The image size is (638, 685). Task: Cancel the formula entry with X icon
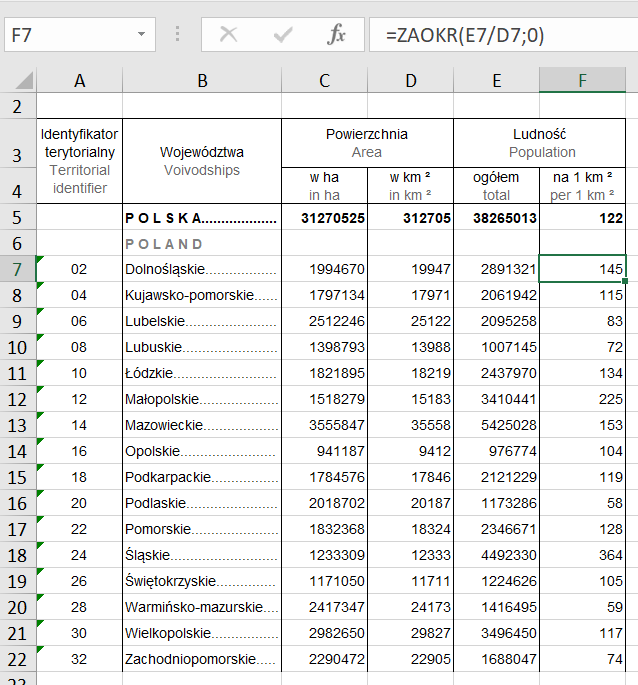229,35
